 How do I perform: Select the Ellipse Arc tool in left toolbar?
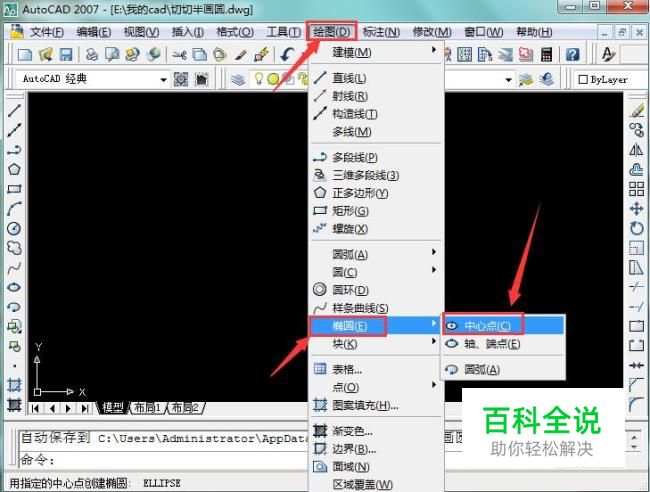coord(14,307)
